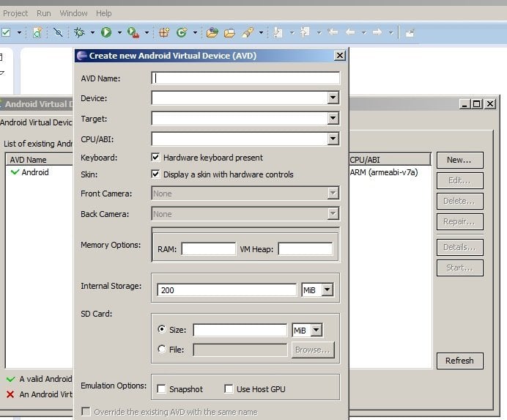Open the Run dropdown arrow

click(119, 33)
